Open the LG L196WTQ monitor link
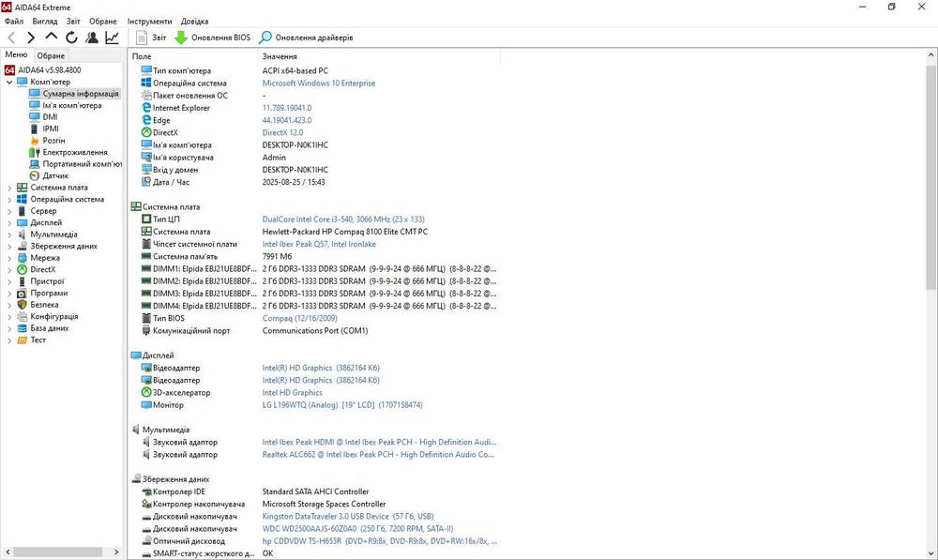The width and height of the screenshot is (938, 560). tap(342, 405)
